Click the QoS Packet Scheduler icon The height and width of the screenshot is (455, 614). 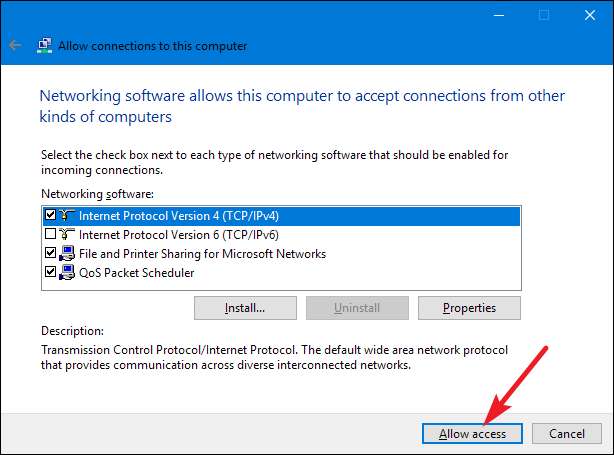click(67, 272)
